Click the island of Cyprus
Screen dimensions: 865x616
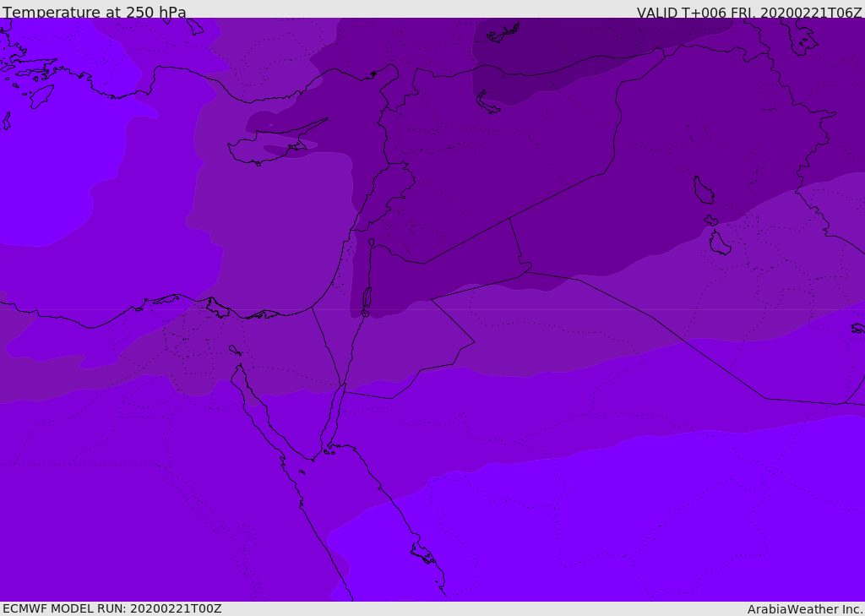click(269, 148)
